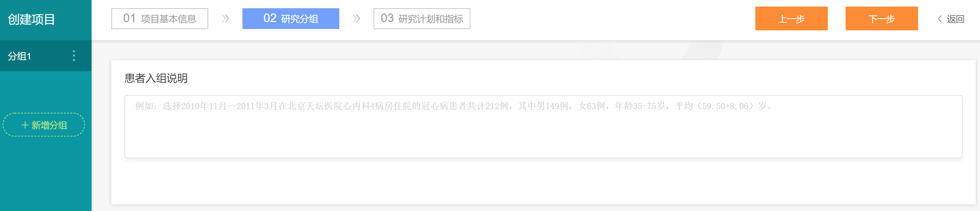Add a group with 新增分组

click(x=44, y=125)
